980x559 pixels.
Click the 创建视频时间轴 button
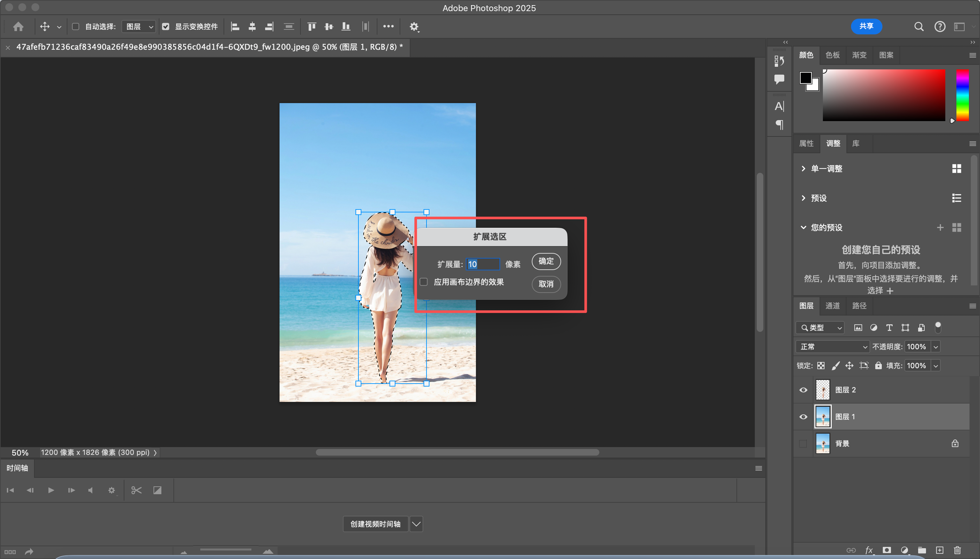click(375, 524)
